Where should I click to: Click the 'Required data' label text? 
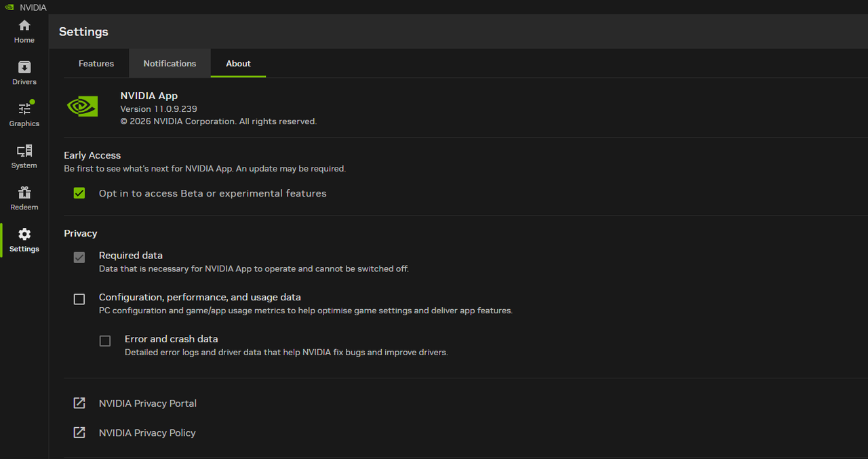click(131, 256)
